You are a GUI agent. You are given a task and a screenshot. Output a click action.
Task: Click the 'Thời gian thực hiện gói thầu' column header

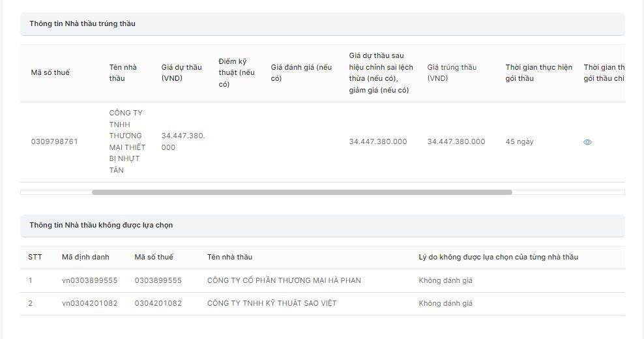click(538, 72)
